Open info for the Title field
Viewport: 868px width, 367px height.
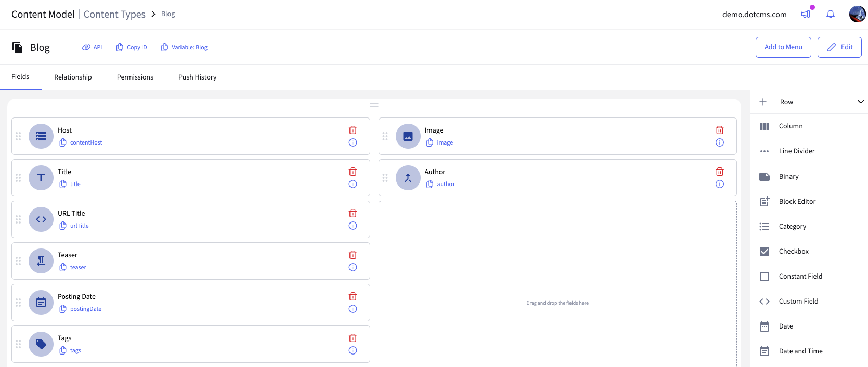pos(353,184)
